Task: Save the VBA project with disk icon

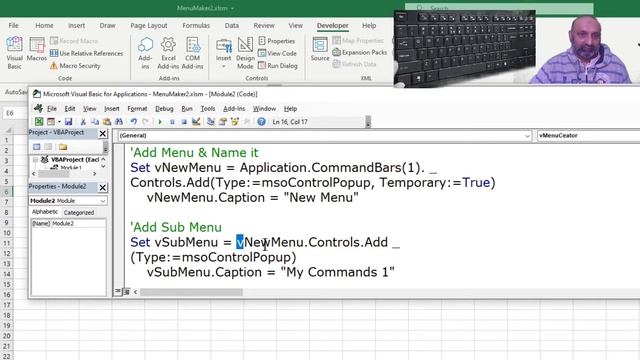Action: tap(68, 121)
